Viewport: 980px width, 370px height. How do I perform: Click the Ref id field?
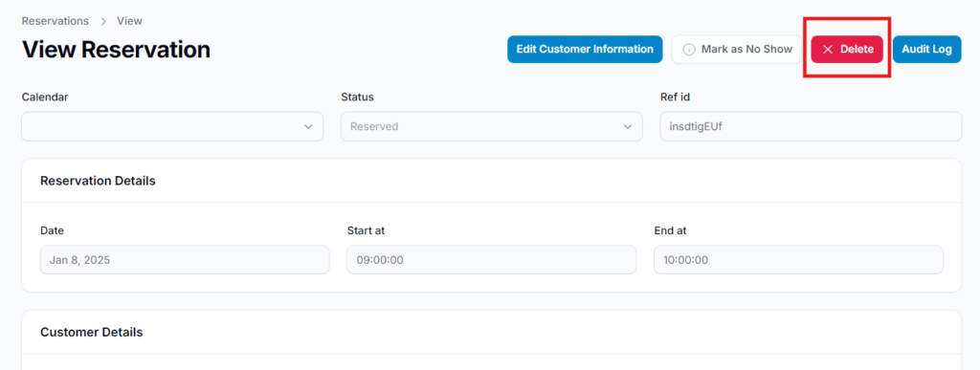click(x=811, y=126)
